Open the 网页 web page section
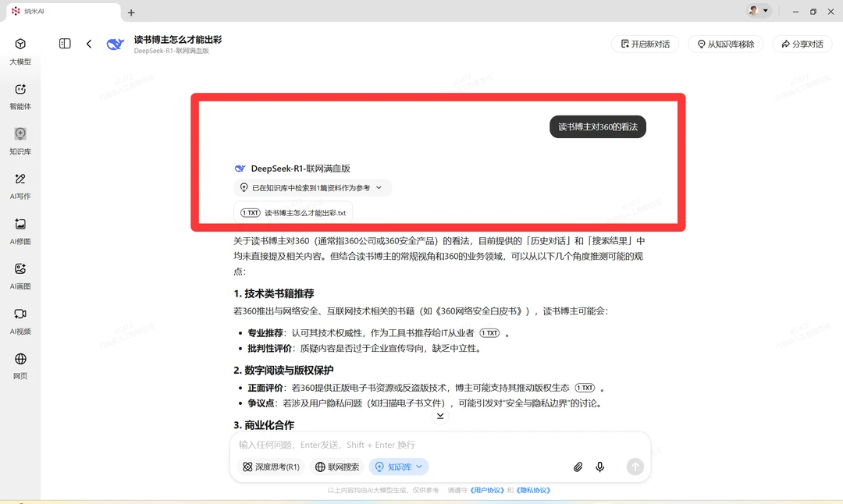This screenshot has width=843, height=504. pos(20,366)
